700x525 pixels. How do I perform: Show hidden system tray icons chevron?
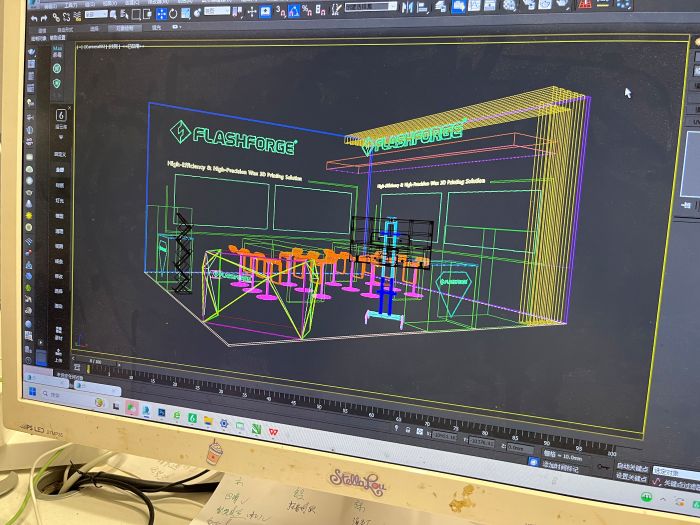pyautogui.click(x=662, y=500)
